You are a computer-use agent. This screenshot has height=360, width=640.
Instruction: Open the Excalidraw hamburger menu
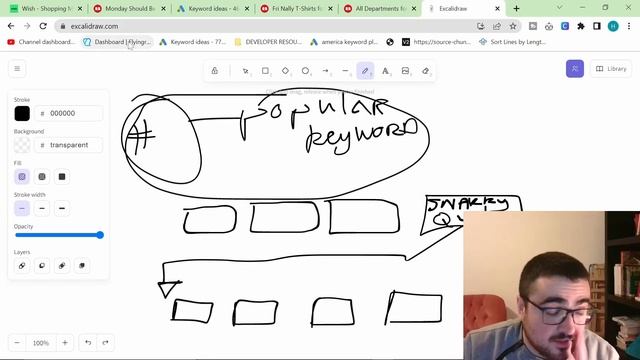coord(17,69)
